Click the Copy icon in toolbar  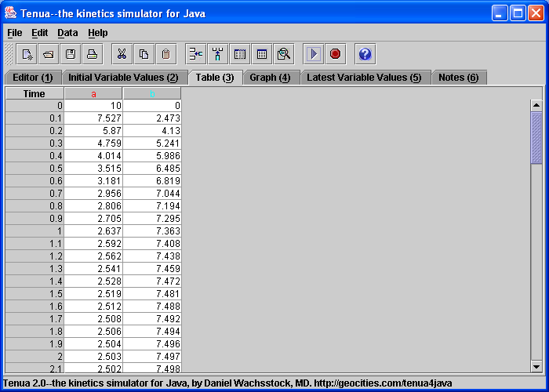click(x=144, y=54)
